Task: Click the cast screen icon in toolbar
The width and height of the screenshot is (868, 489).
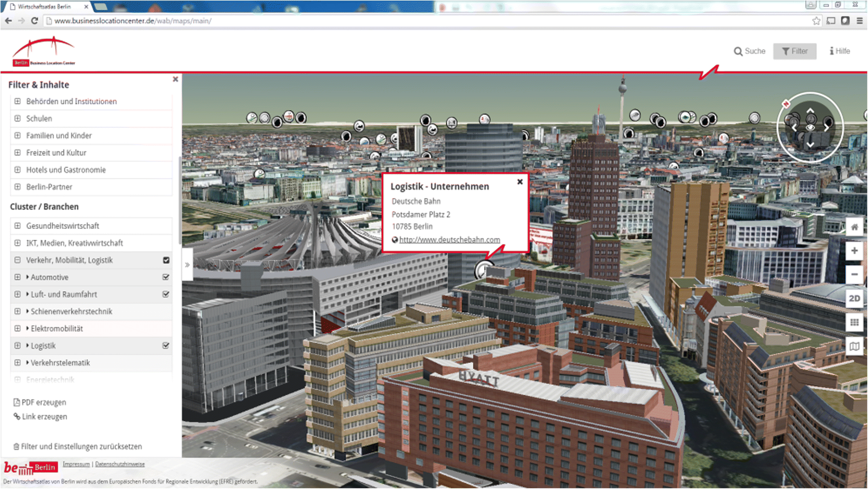Action: tap(831, 21)
